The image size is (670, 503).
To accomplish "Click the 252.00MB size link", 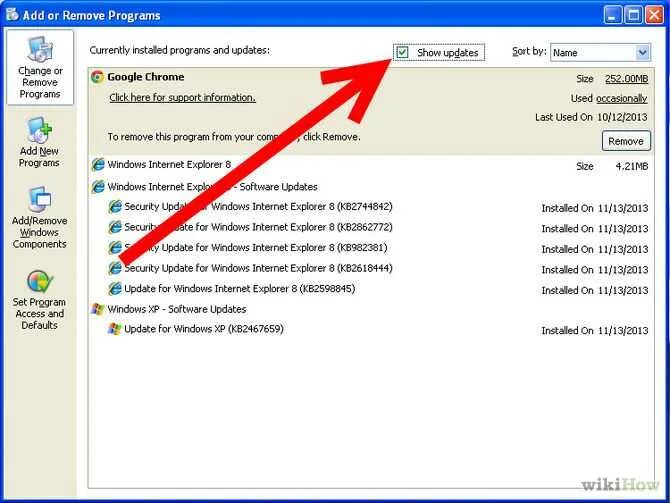I will [626, 79].
